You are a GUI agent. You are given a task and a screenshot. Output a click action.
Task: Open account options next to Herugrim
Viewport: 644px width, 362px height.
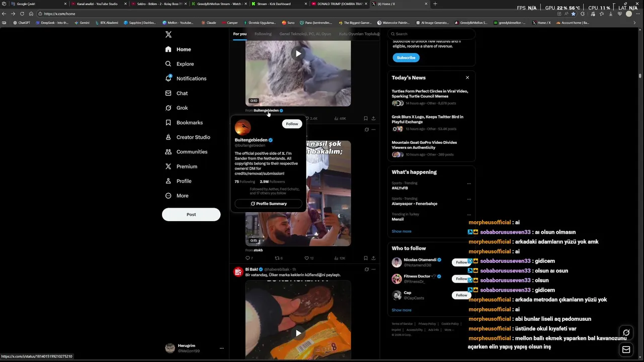click(x=221, y=348)
